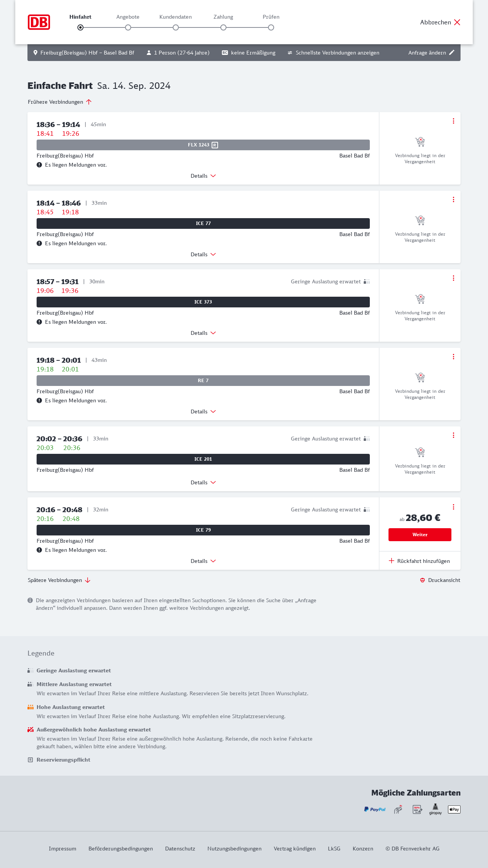This screenshot has width=488, height=868.
Task: Load Frühere Verbindungen
Action: pyautogui.click(x=60, y=102)
